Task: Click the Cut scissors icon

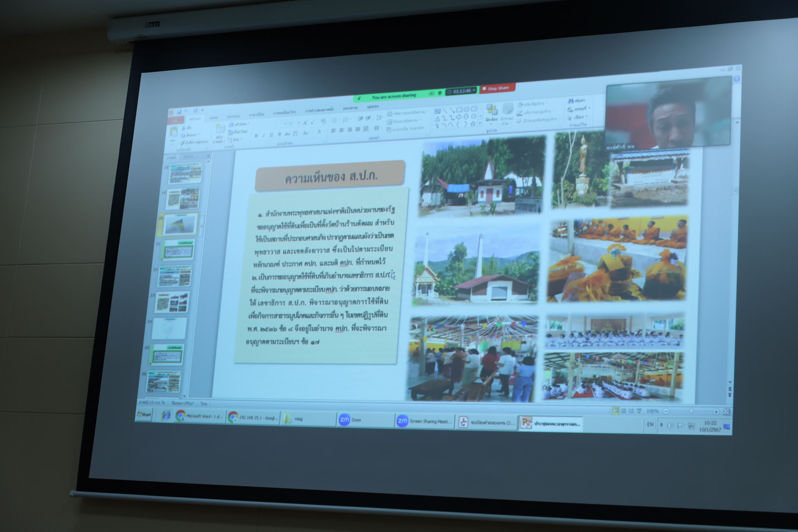Action: [184, 128]
